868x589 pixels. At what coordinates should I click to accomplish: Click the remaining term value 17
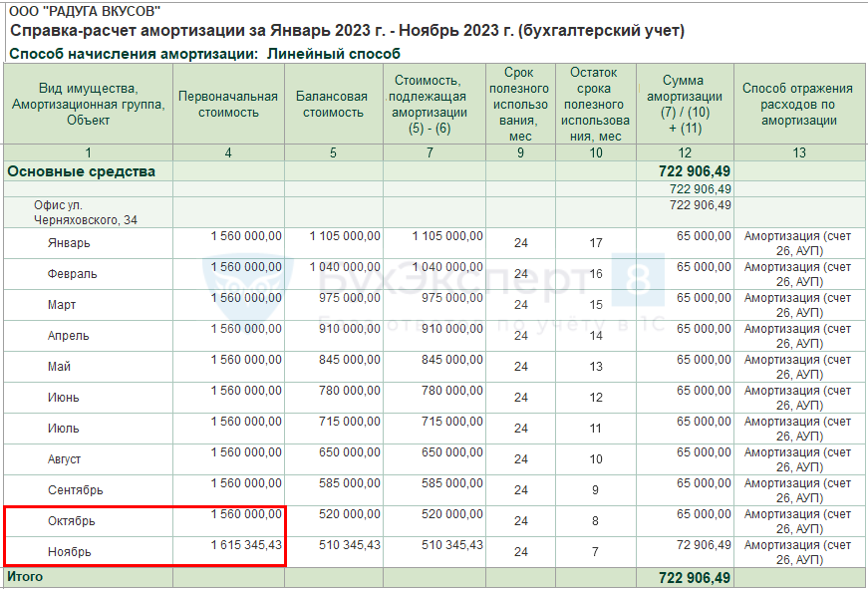[595, 243]
